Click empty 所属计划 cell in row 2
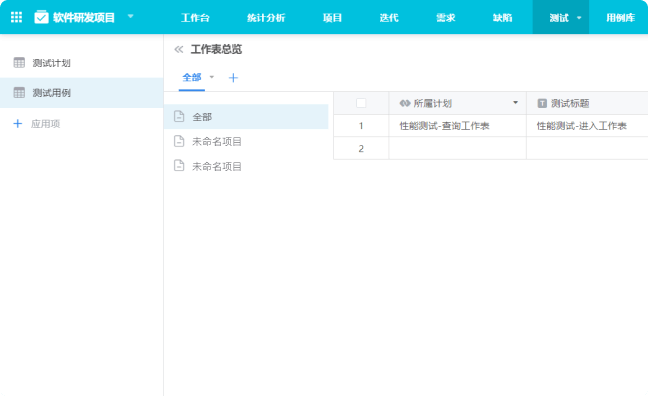This screenshot has height=396, width=648. (457, 148)
